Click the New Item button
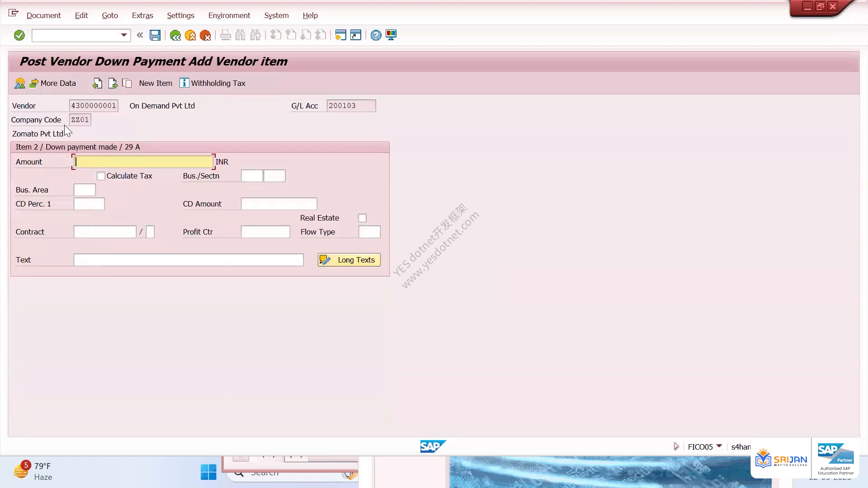868x488 pixels. click(156, 83)
